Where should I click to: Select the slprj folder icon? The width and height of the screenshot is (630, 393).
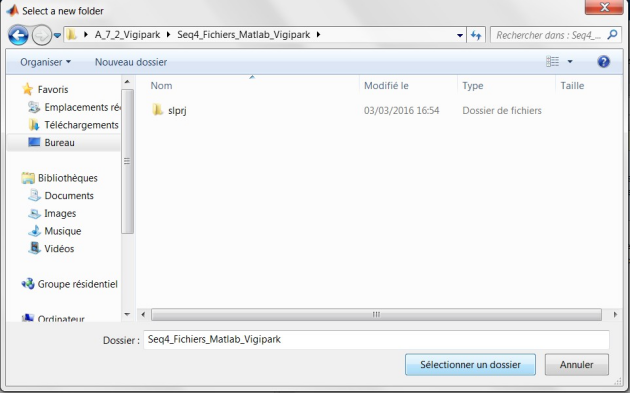tap(158, 110)
